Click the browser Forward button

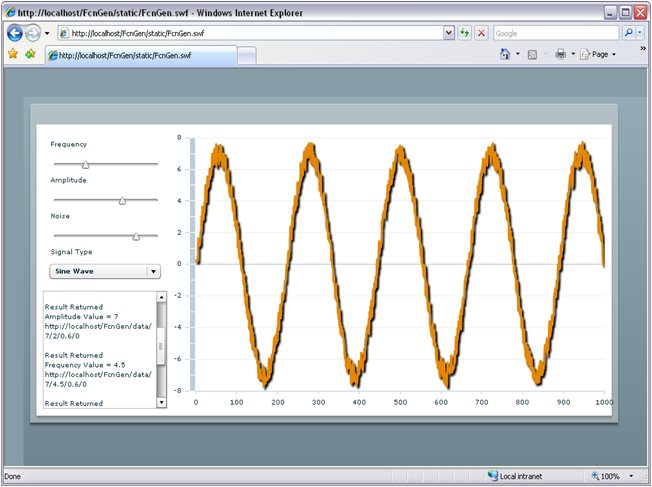tap(33, 33)
